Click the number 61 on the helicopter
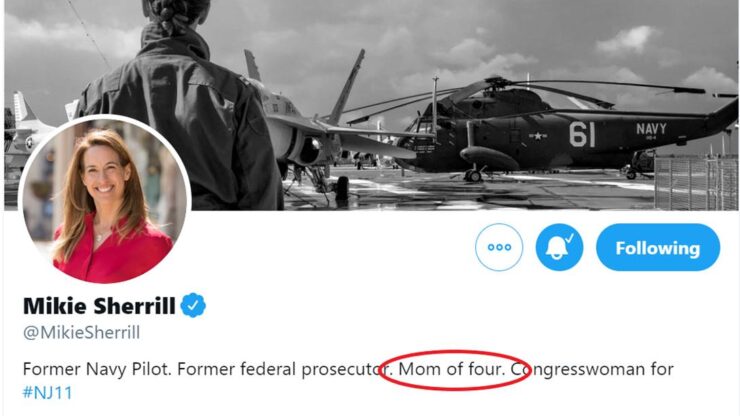Viewport: 740px width, 416px height. click(582, 134)
